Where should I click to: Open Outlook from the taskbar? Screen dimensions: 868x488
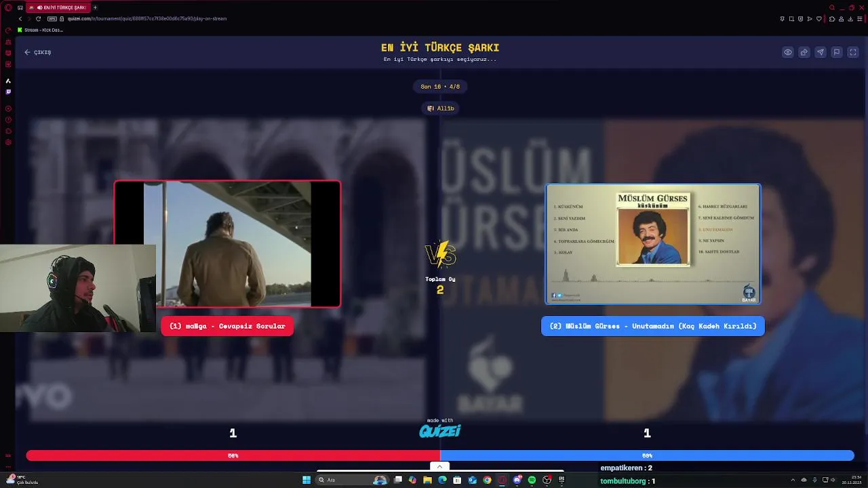[472, 480]
